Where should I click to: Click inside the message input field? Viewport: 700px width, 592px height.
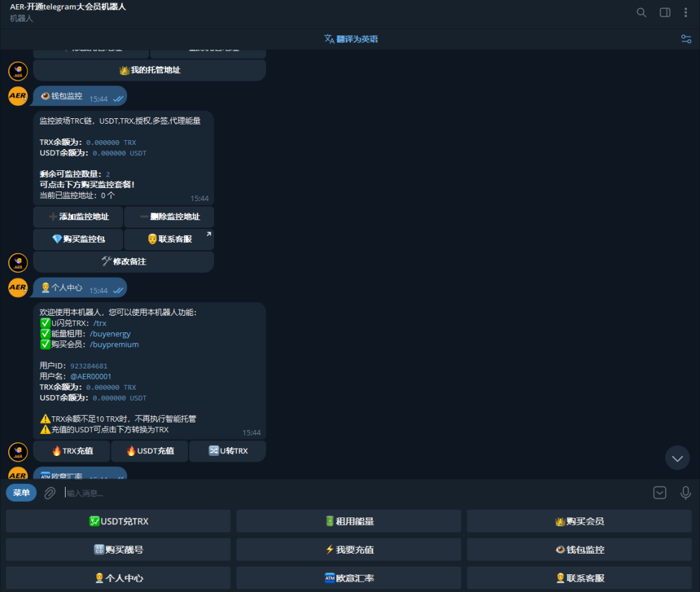[x=273, y=492]
